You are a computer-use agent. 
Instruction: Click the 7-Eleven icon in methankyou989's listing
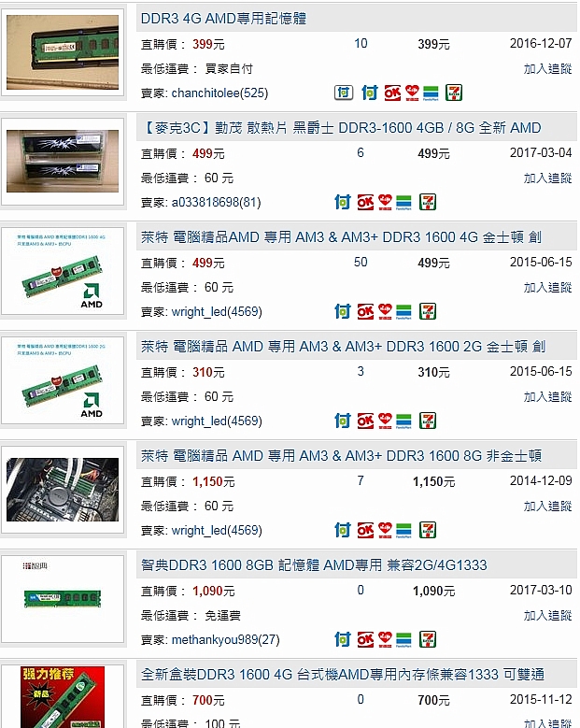point(428,640)
